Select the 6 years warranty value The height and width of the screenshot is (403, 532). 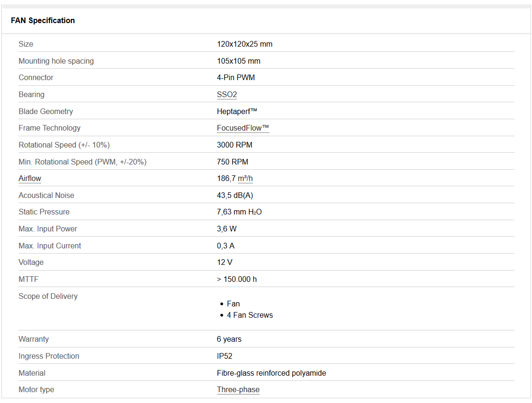pos(229,339)
